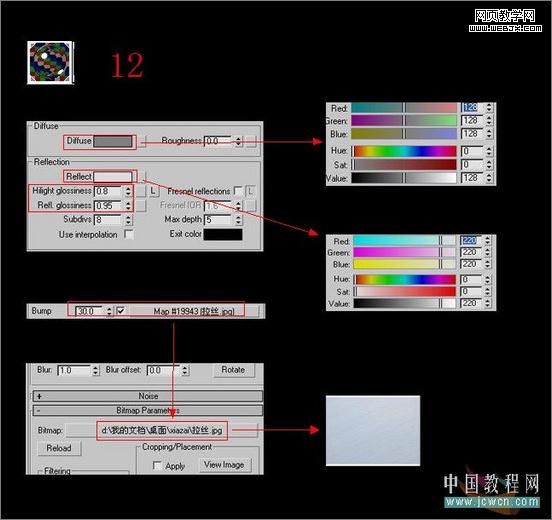Edit the Red value 220 field

point(471,240)
